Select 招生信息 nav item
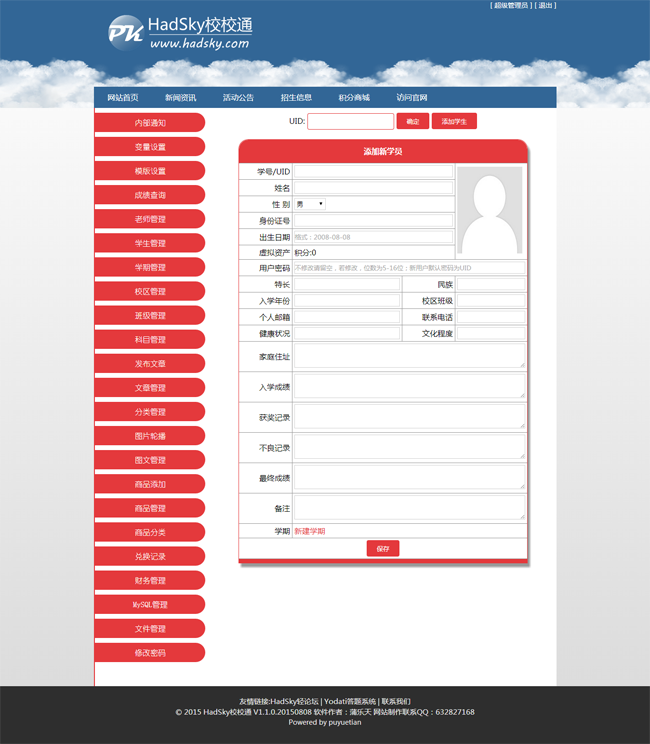 [296, 97]
